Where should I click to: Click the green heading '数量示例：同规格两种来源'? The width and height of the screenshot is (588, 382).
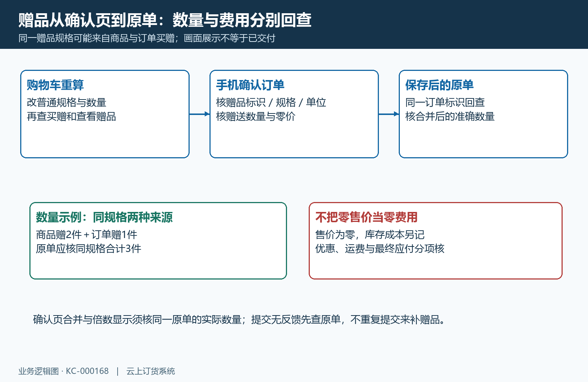pos(104,217)
